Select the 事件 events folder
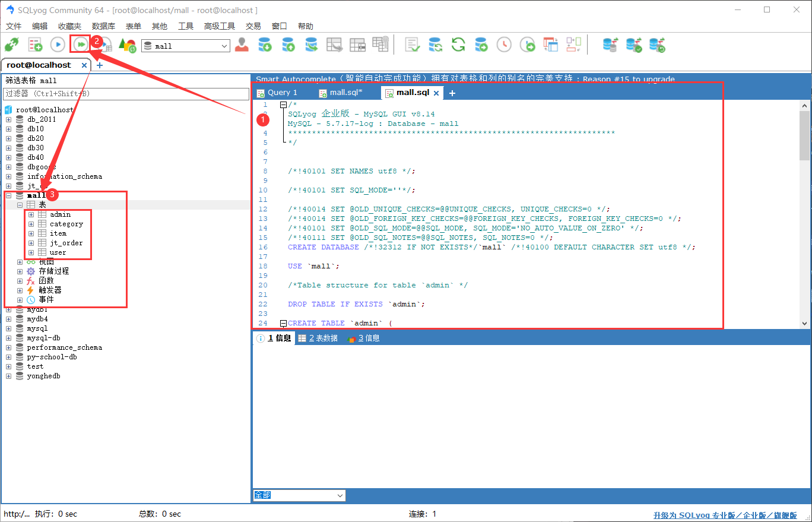 (x=46, y=300)
